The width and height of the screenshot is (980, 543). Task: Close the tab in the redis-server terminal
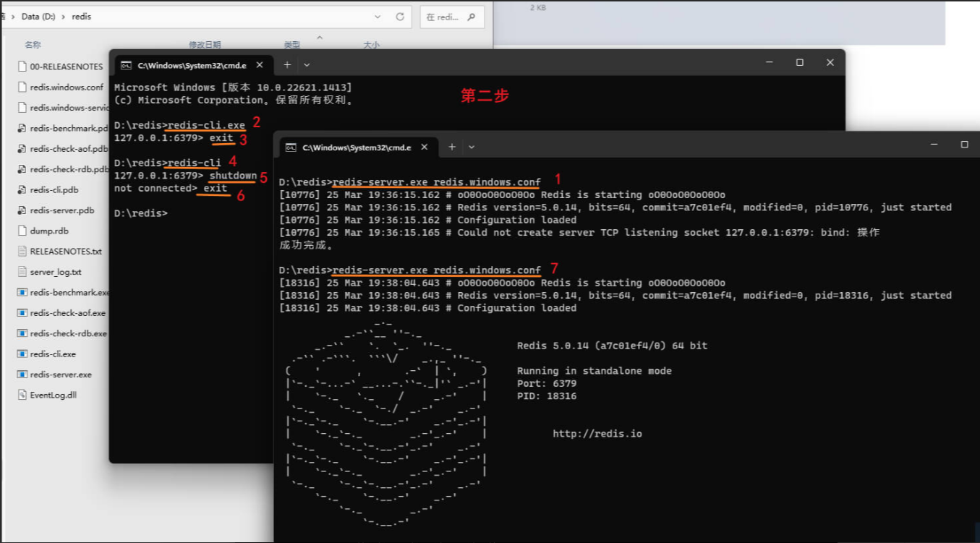[425, 147]
